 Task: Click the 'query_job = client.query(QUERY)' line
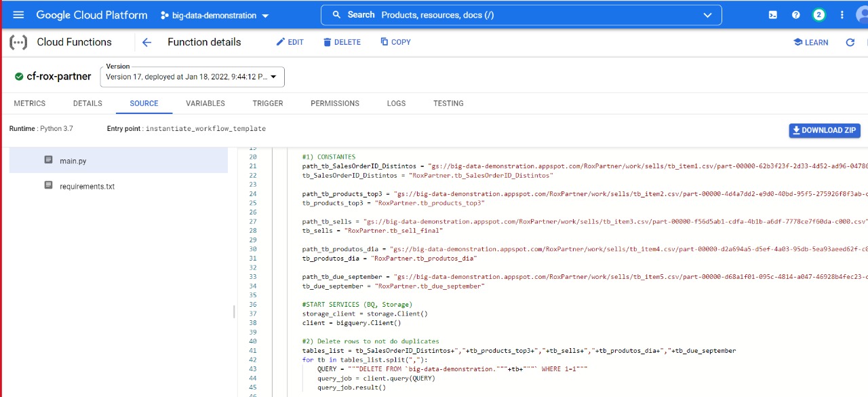pyautogui.click(x=376, y=378)
